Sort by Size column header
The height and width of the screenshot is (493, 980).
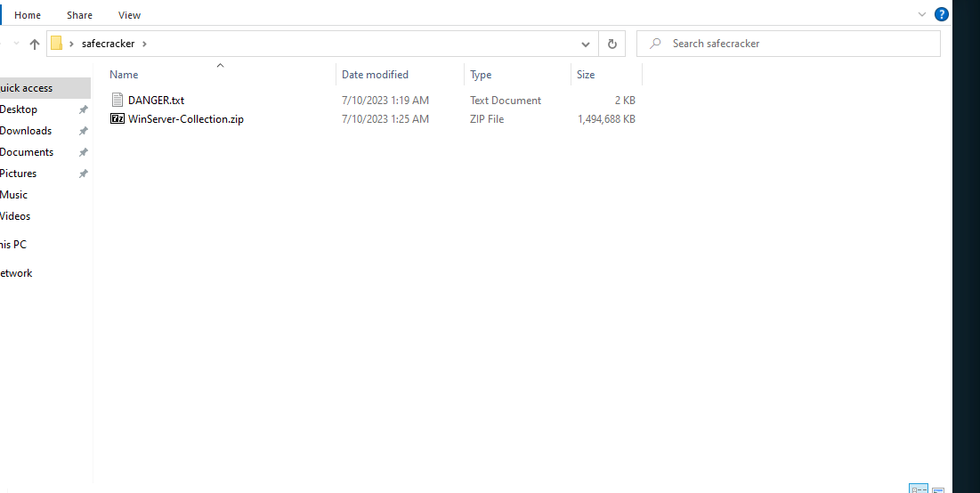(586, 75)
